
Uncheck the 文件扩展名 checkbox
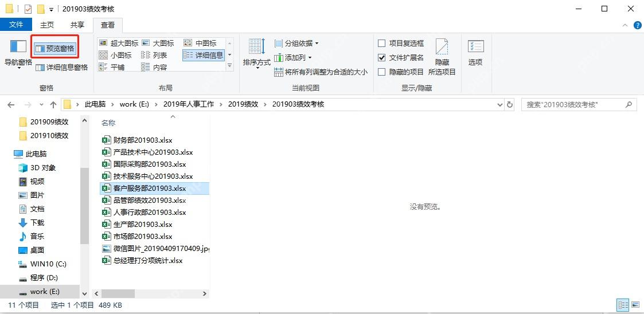[381, 57]
